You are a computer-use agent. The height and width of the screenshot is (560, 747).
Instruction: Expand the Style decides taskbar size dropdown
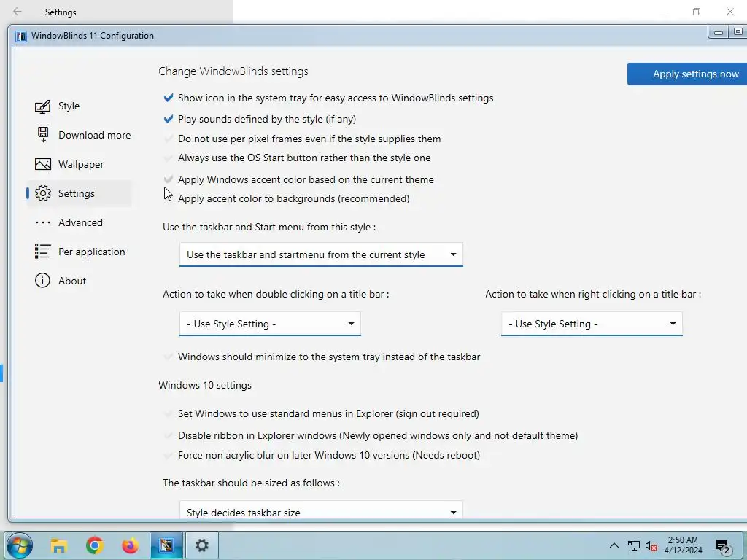click(321, 510)
